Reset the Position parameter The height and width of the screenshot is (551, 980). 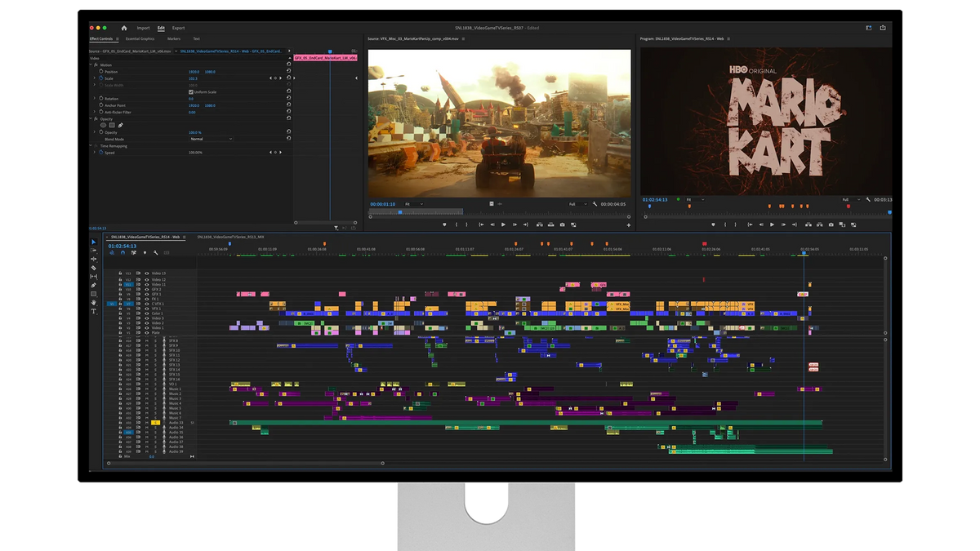pos(288,72)
